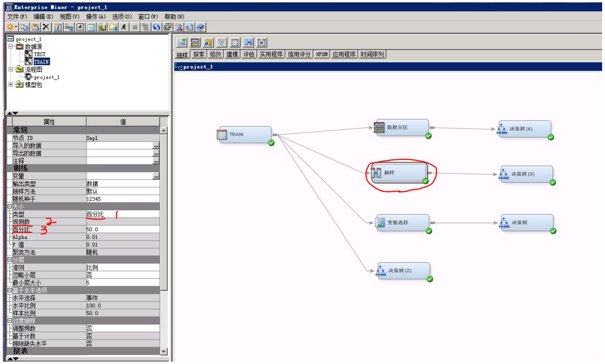Open the 建模 node palette tab
The width and height of the screenshot is (605, 364).
[232, 54]
